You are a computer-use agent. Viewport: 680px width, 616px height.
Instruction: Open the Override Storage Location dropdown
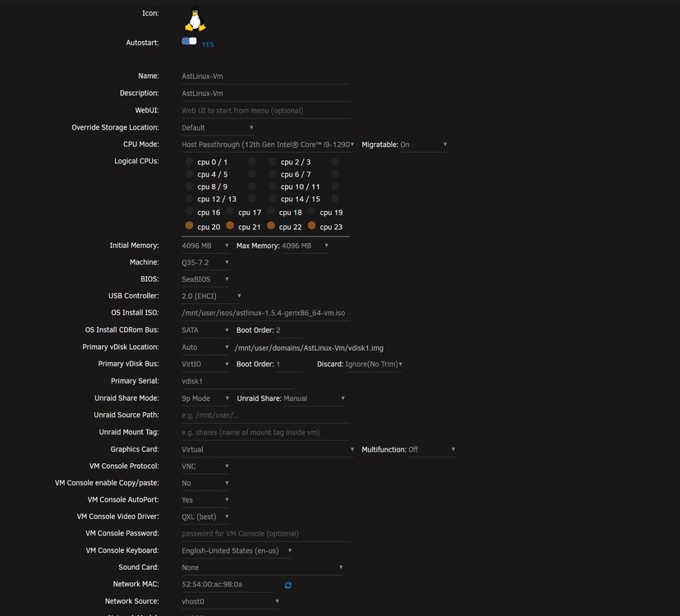pyautogui.click(x=218, y=128)
